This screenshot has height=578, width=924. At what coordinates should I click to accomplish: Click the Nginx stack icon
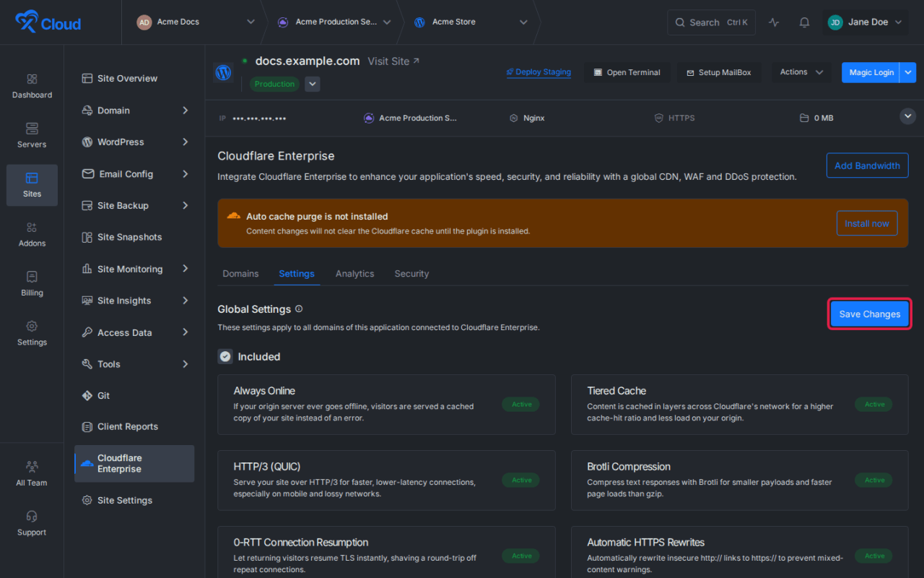tap(513, 118)
